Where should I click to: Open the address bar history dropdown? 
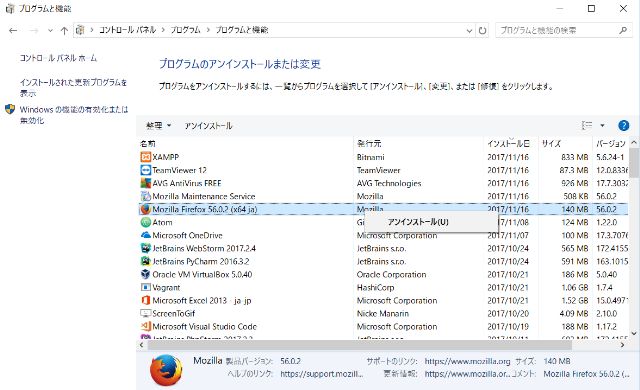click(469, 30)
